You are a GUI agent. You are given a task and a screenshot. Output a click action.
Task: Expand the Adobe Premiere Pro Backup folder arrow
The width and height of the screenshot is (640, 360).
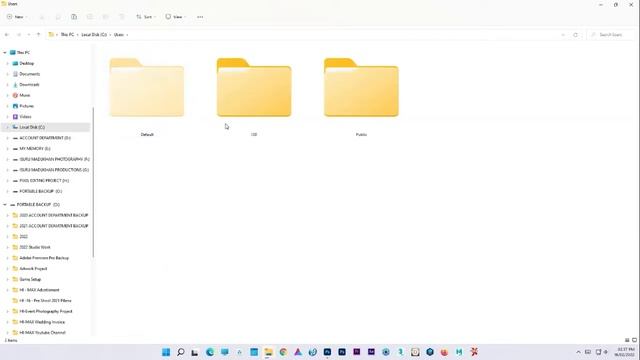[7, 258]
